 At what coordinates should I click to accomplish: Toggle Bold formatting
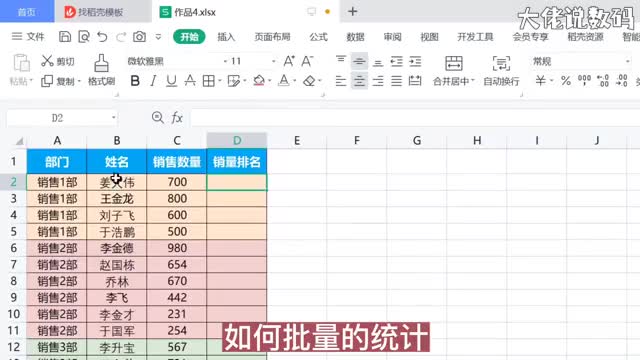pos(135,81)
